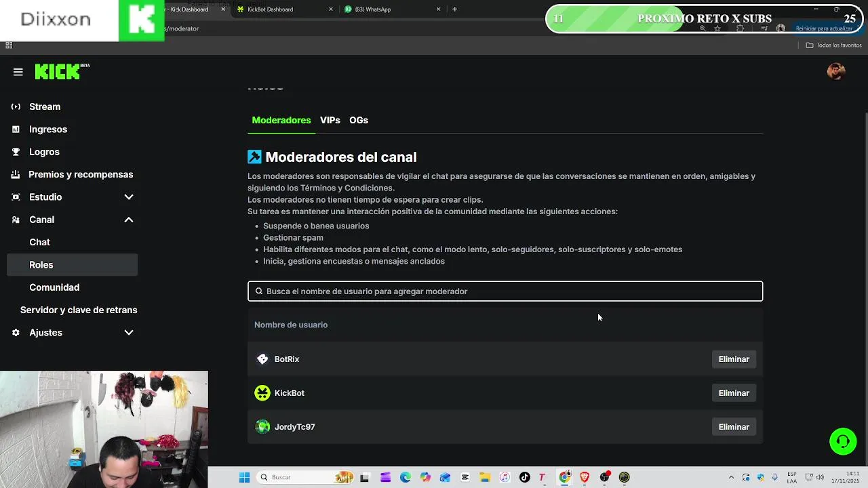Viewport: 868px width, 488px height.
Task: Click the Premios y recompensas icon
Action: click(16, 174)
